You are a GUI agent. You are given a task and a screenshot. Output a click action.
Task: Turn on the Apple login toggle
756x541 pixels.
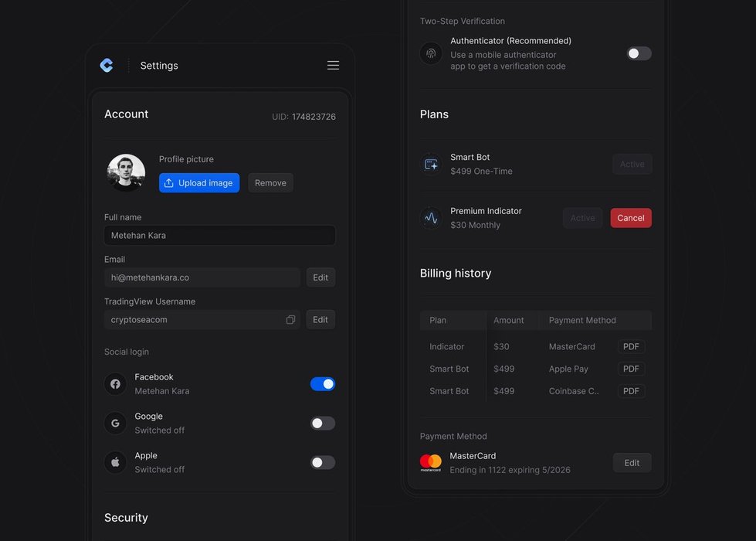pos(323,462)
